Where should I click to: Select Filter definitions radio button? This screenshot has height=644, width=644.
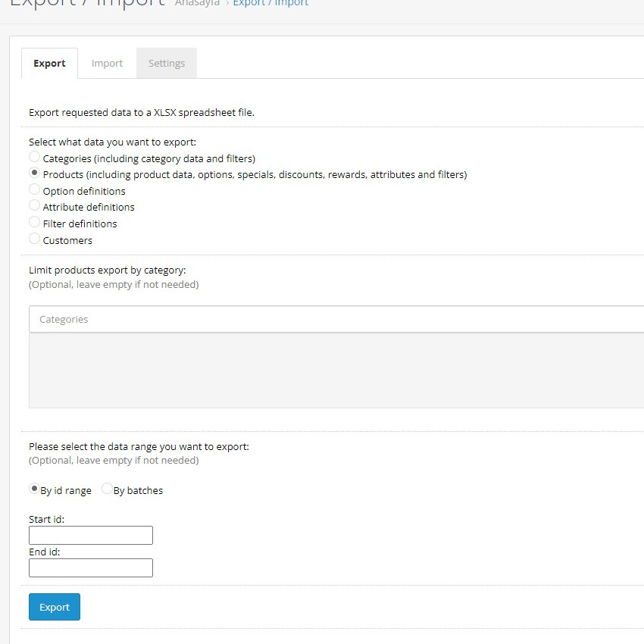click(35, 222)
